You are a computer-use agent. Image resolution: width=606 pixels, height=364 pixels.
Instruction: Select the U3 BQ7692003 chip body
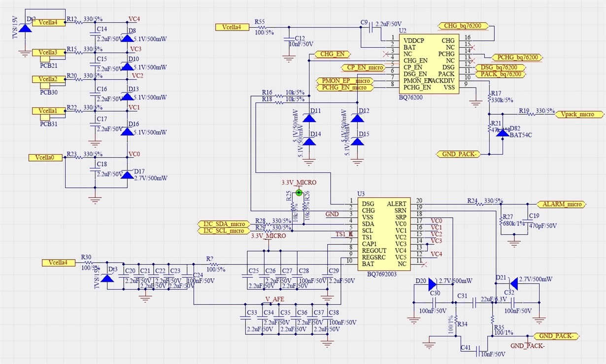[384, 233]
